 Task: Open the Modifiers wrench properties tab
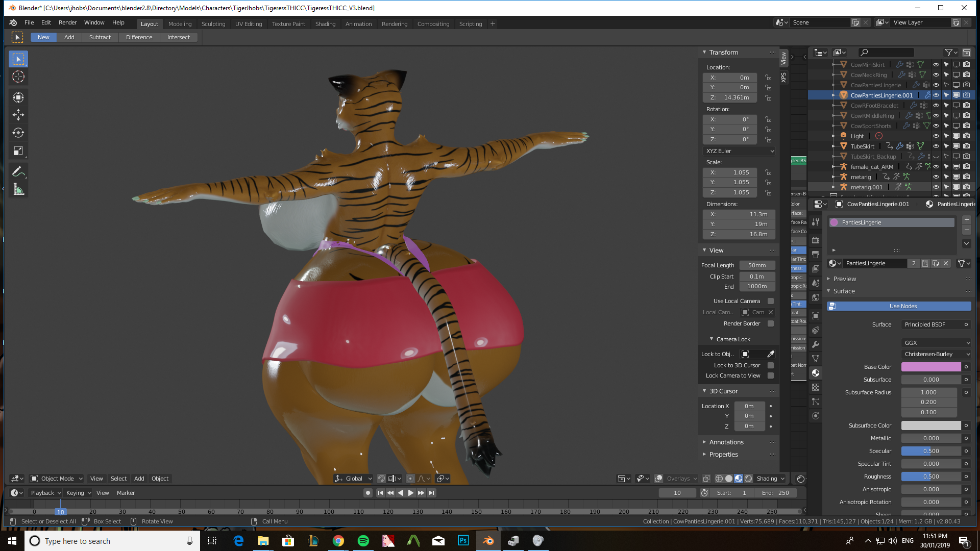[x=816, y=344]
